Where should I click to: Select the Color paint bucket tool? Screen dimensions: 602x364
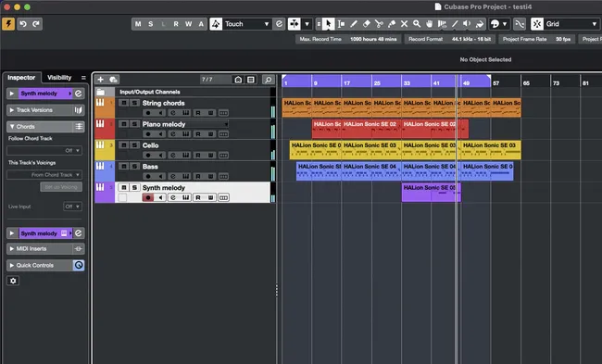coord(480,24)
